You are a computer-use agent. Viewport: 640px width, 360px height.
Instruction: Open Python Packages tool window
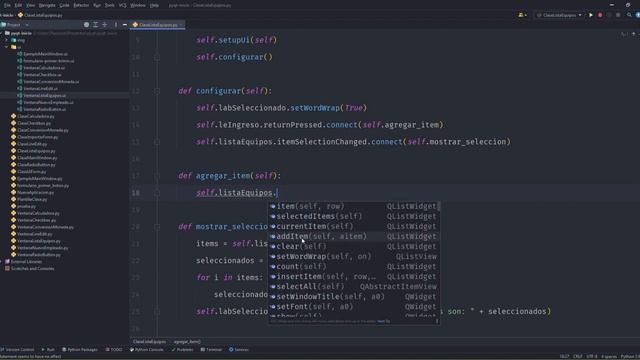point(80,350)
